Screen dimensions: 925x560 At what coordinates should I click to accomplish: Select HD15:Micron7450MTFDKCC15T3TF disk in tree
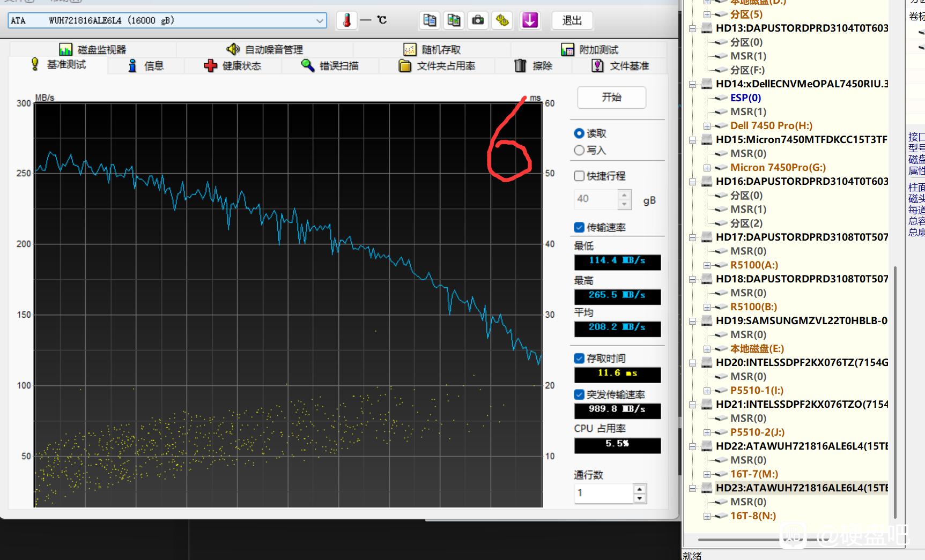click(x=802, y=139)
